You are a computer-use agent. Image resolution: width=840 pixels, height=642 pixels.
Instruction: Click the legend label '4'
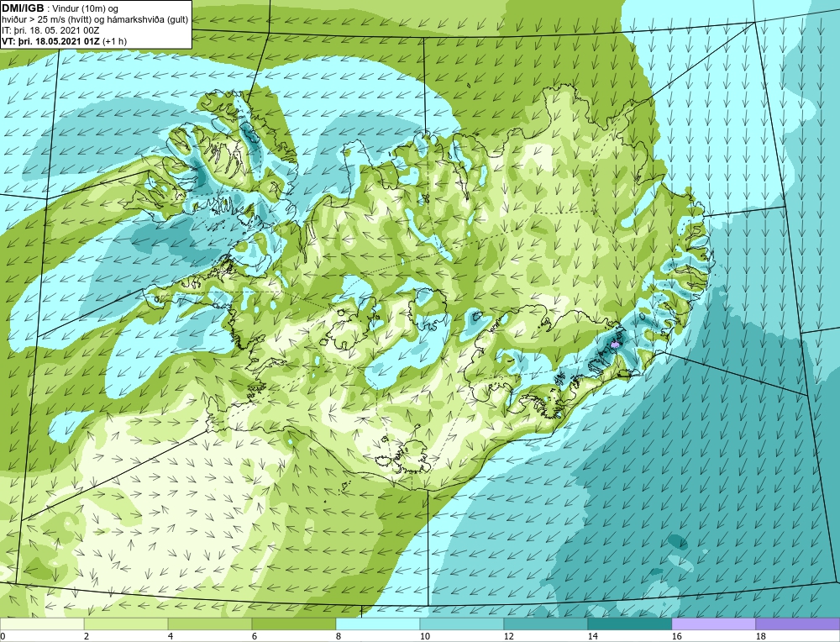(x=171, y=636)
